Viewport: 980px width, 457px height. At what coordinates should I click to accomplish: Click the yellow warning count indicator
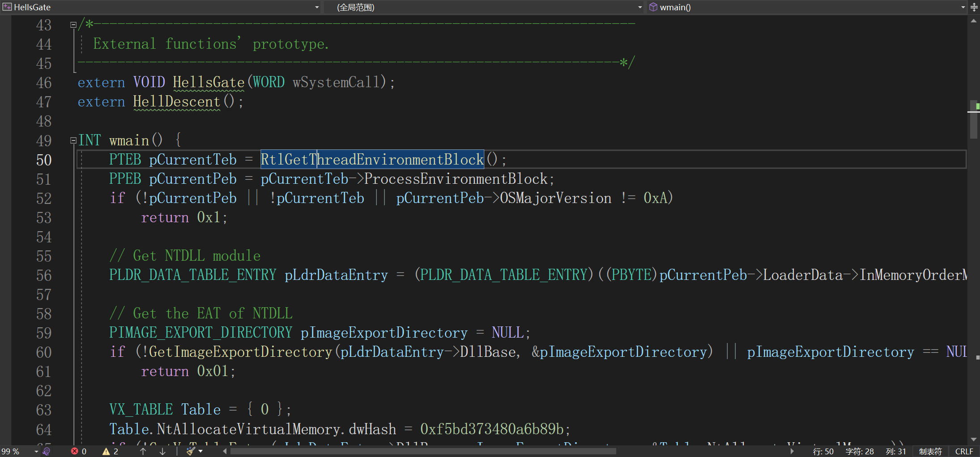(111, 452)
